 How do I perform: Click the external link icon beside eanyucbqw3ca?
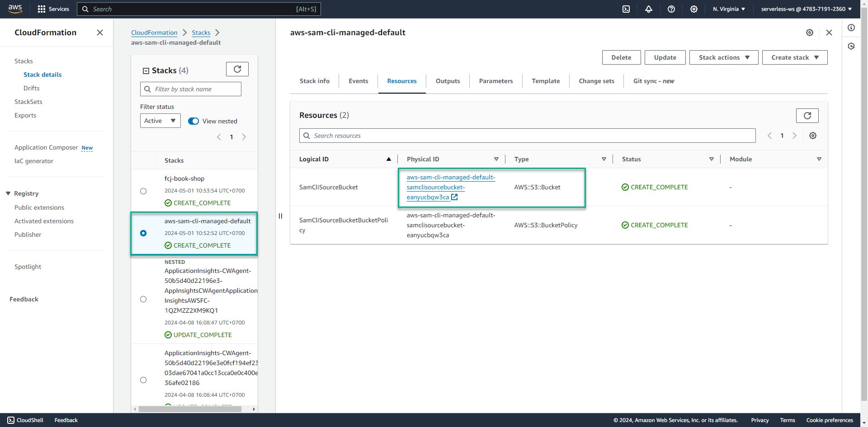point(455,197)
